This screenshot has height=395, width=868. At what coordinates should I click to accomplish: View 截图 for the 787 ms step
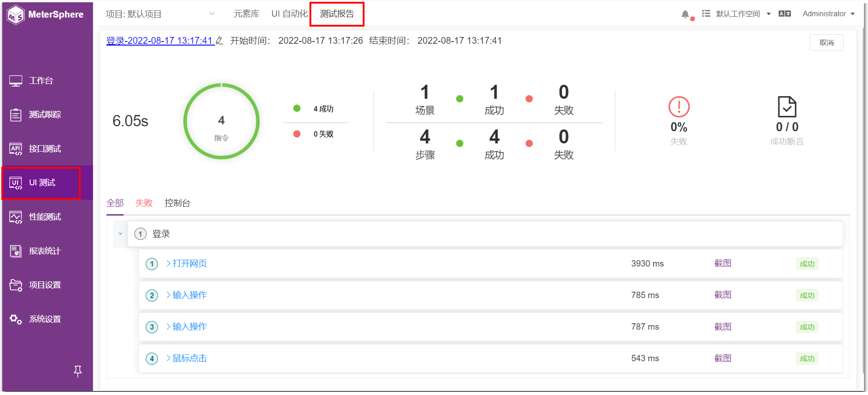coord(723,327)
